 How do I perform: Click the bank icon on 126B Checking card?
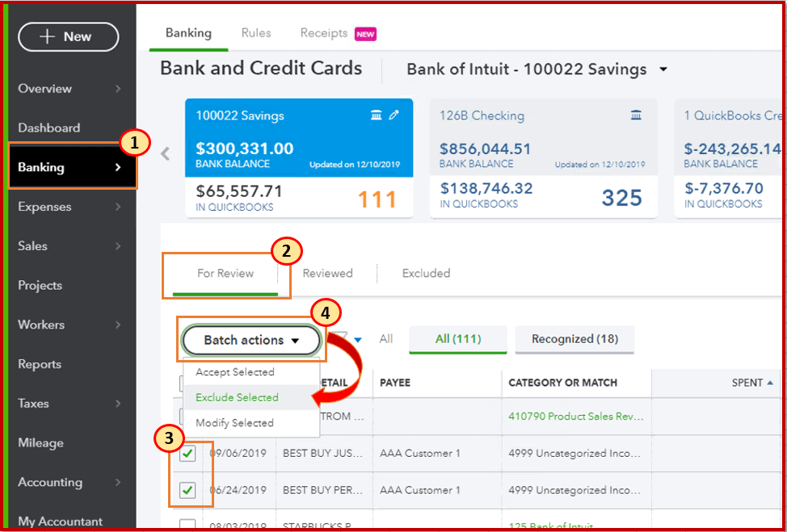click(x=636, y=115)
